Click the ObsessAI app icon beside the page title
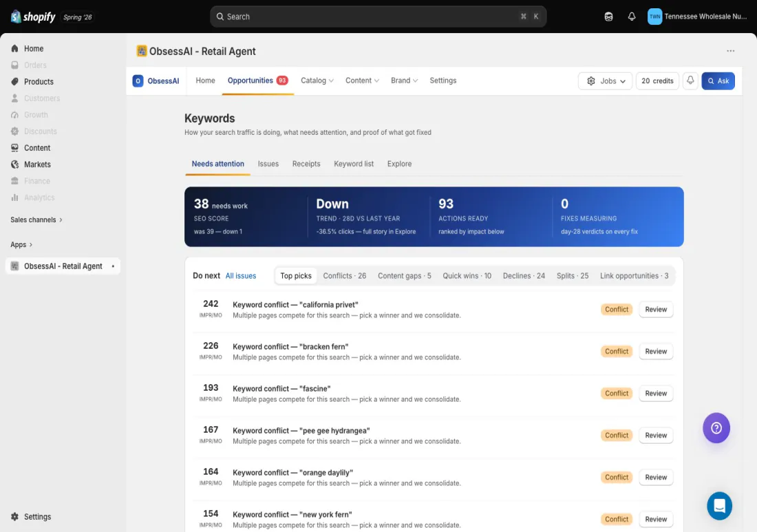The image size is (757, 532). coord(142,51)
